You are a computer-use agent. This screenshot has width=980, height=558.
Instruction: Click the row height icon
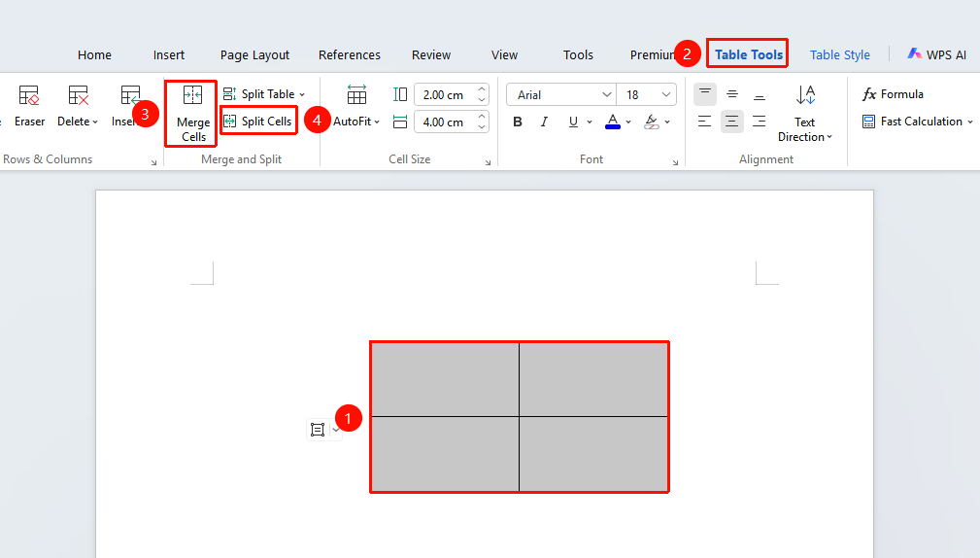400,94
